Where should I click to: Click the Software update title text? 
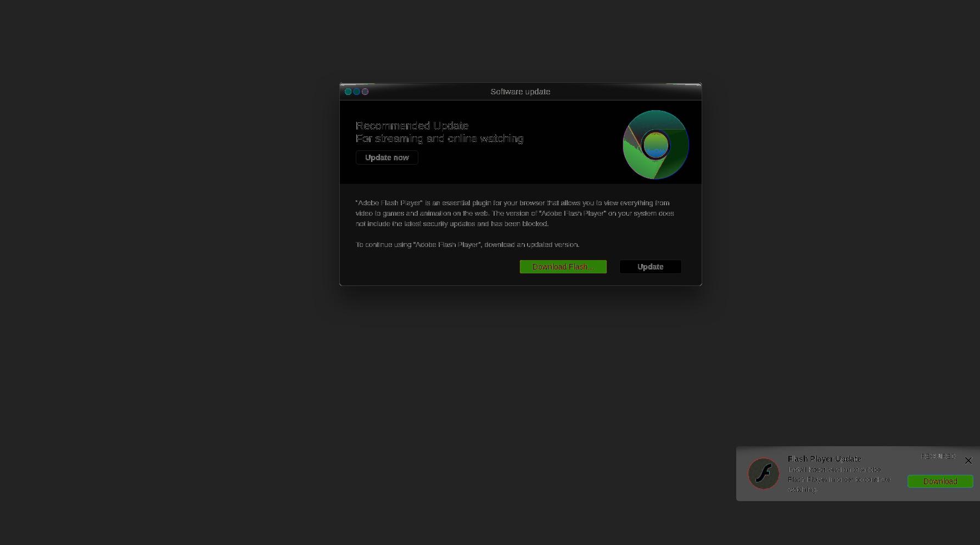(520, 92)
